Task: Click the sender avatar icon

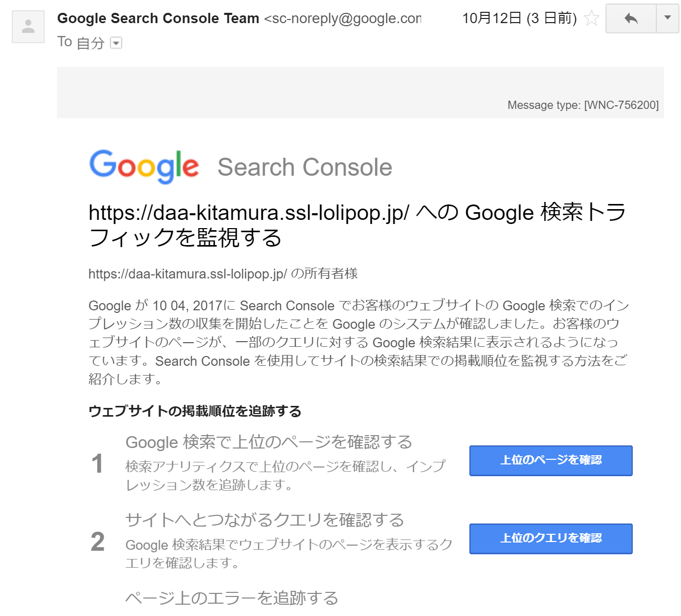Action: pos(28,27)
